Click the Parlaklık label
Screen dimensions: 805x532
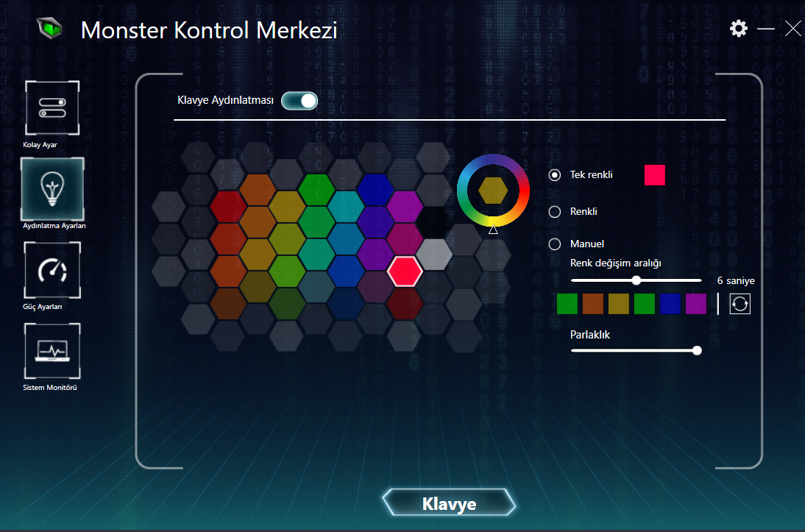click(x=590, y=335)
